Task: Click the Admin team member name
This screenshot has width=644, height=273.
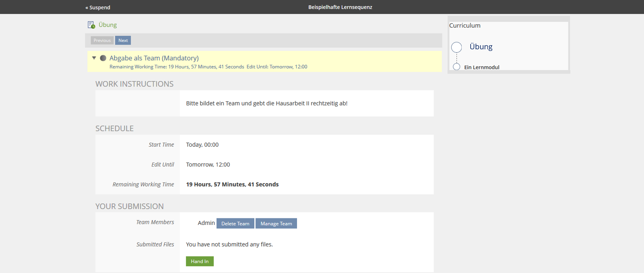Action: pyautogui.click(x=206, y=223)
